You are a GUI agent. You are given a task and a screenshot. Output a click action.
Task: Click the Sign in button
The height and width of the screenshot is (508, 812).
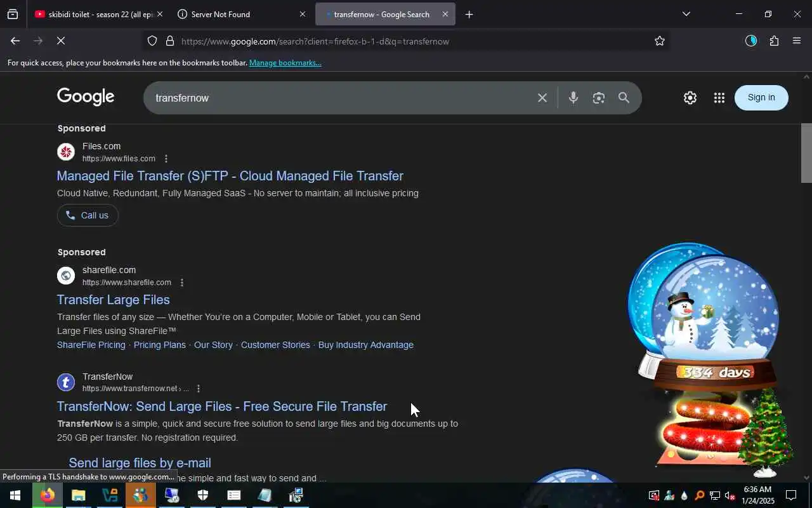(x=761, y=97)
